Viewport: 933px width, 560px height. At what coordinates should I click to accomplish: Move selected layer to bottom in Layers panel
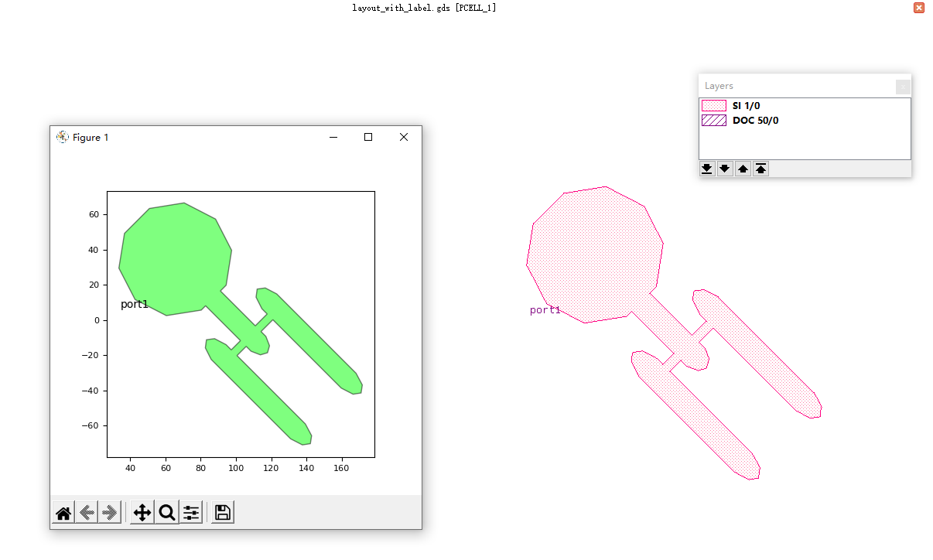[707, 169]
